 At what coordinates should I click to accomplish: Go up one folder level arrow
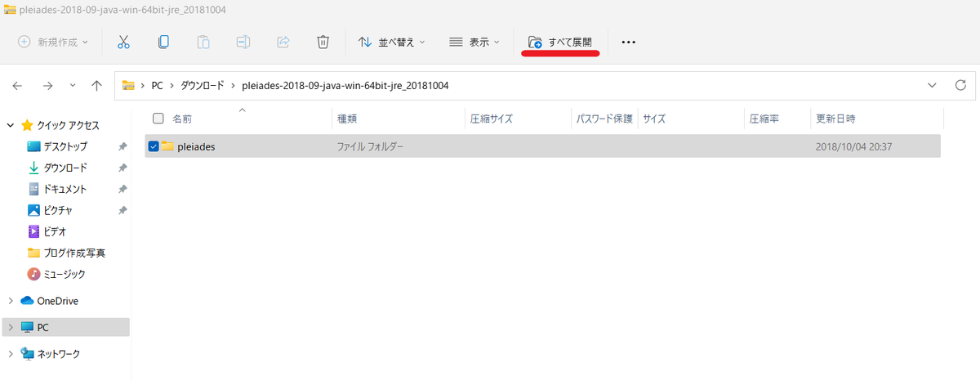(97, 85)
